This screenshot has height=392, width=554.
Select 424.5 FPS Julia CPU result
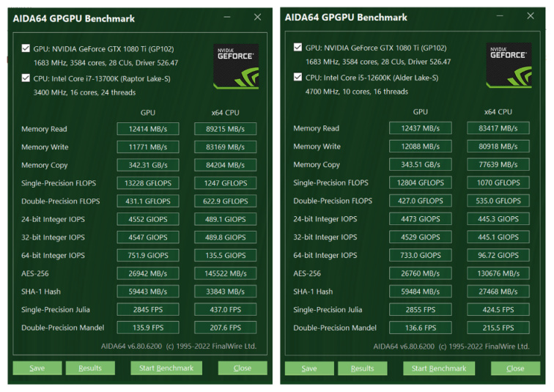tap(498, 309)
